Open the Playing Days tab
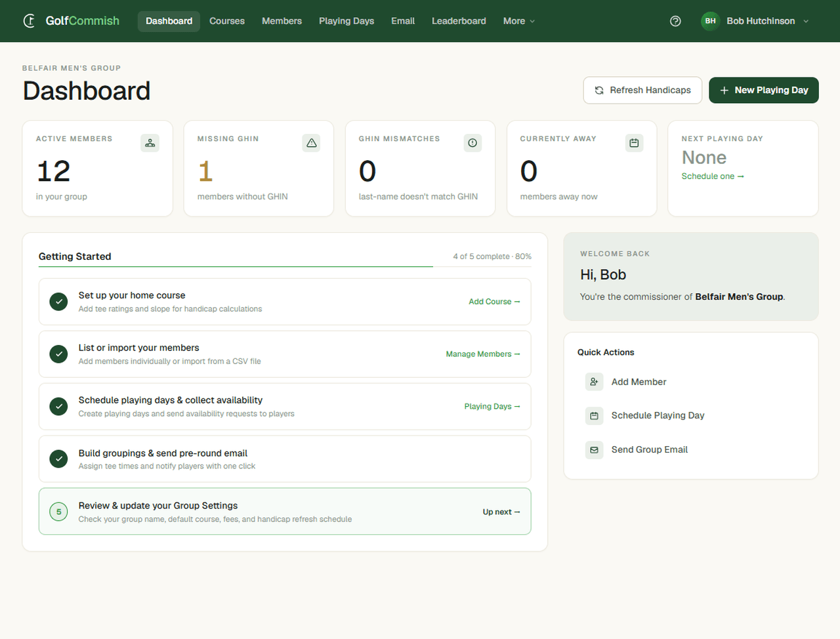Screen dimensions: 840x639 [346, 21]
